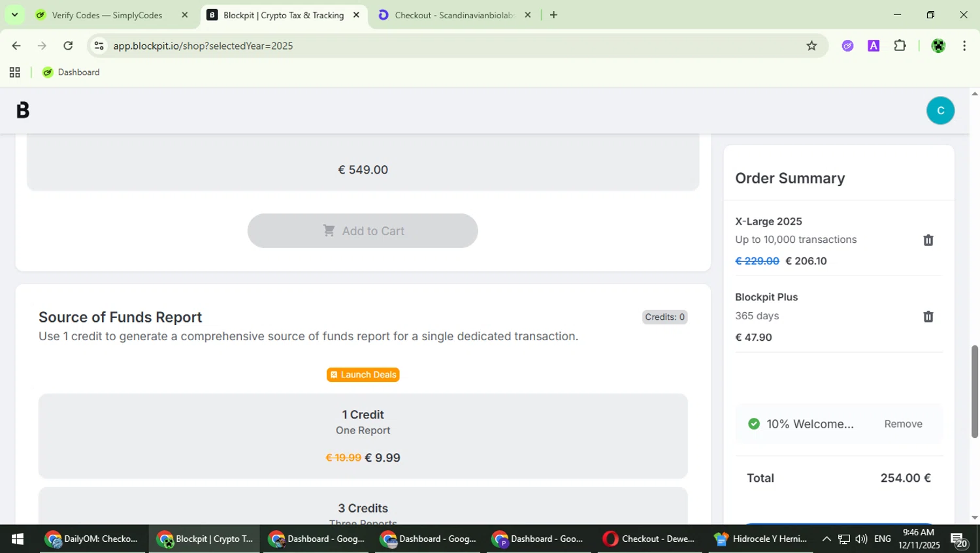Open the taskbar clock and date
980x553 pixels.
tap(919, 539)
